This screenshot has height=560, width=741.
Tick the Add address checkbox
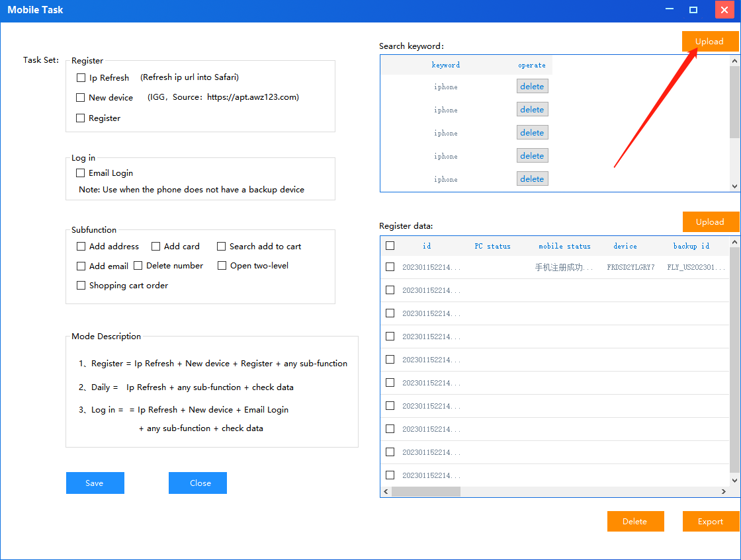tap(81, 246)
